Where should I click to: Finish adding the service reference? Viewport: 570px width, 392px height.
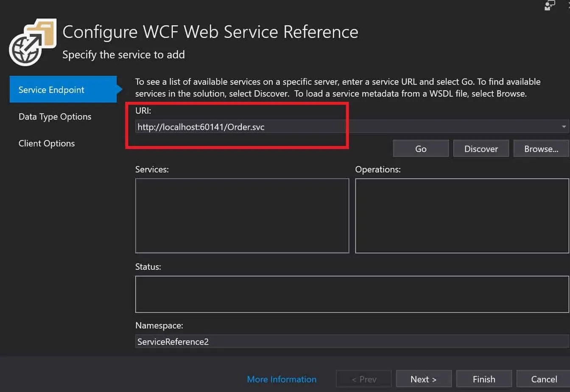[x=484, y=378]
